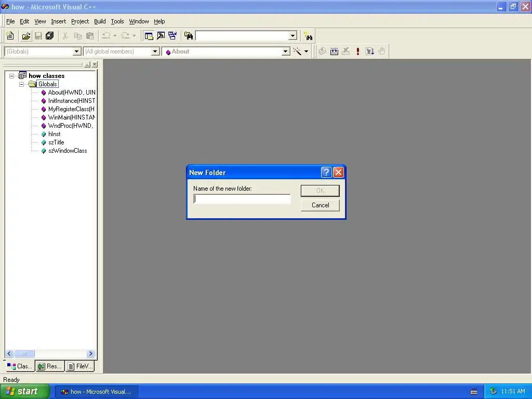
Task: Click the Cut scissors icon
Action: pos(65,36)
